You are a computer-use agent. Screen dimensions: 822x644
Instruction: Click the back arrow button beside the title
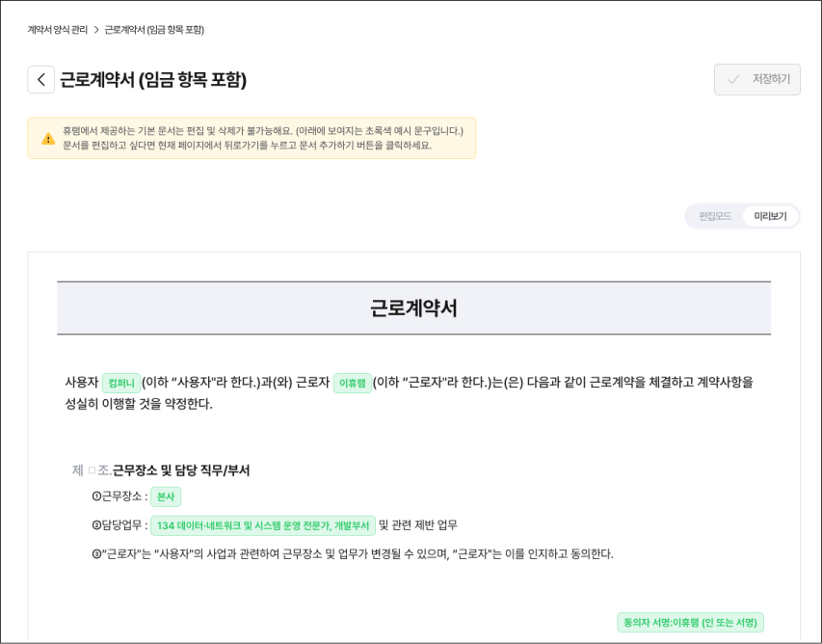click(x=41, y=80)
